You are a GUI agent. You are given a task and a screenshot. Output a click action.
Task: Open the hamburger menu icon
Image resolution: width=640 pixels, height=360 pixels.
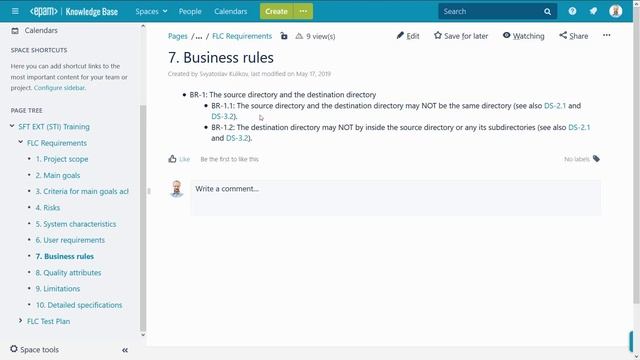click(x=15, y=11)
